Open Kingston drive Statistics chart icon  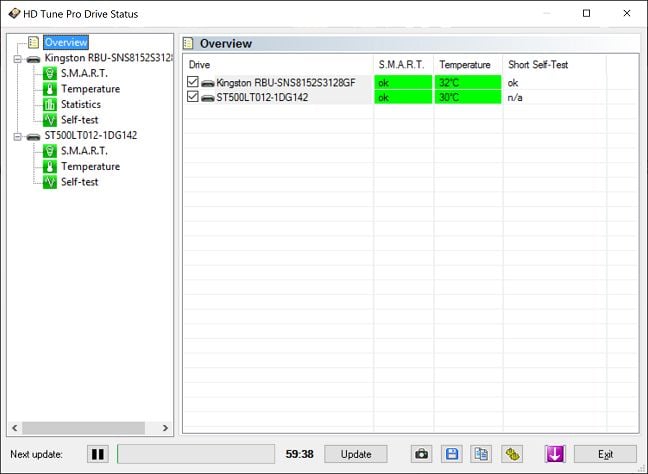50,105
